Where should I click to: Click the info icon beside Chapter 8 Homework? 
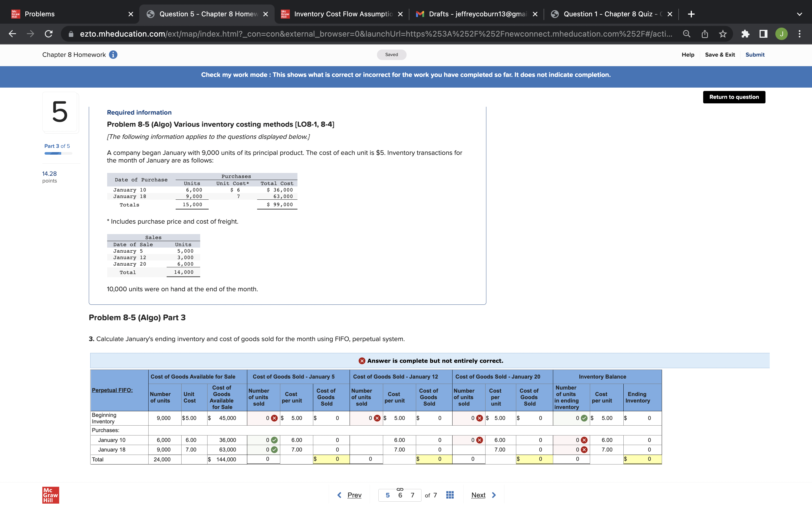[x=113, y=55]
